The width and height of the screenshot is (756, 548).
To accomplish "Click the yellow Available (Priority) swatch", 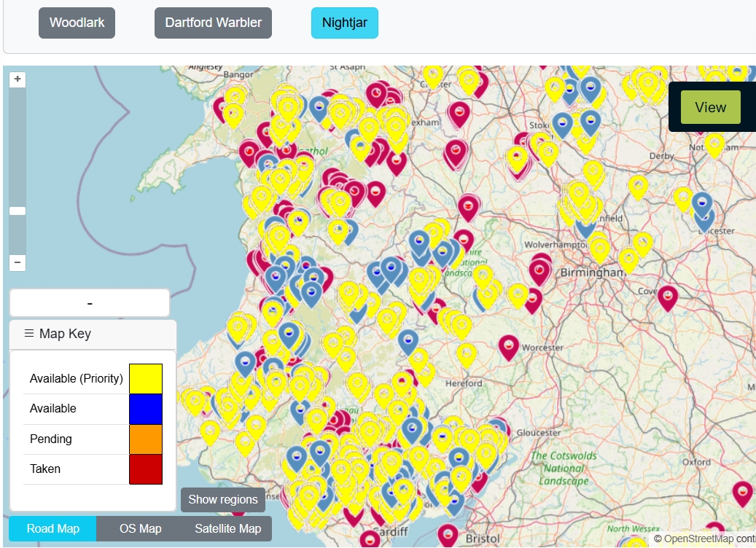I will (x=146, y=379).
